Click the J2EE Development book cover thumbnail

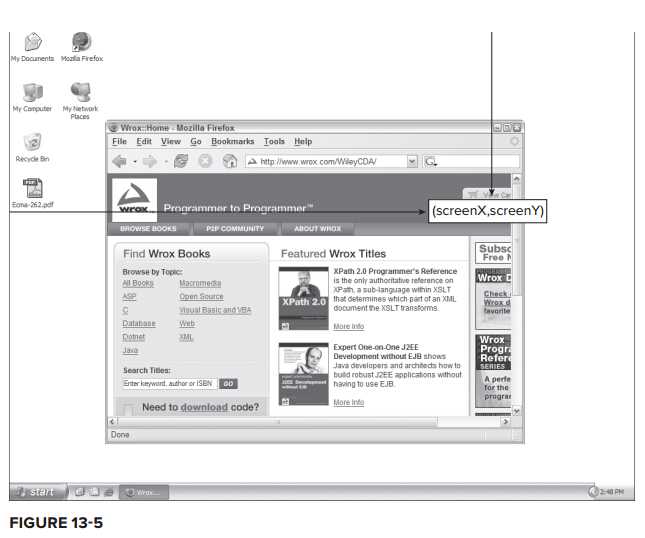coord(304,374)
